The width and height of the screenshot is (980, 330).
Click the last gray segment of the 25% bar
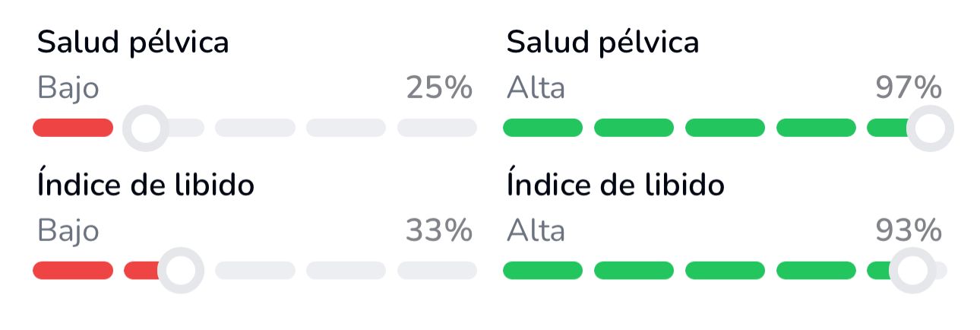point(437,129)
